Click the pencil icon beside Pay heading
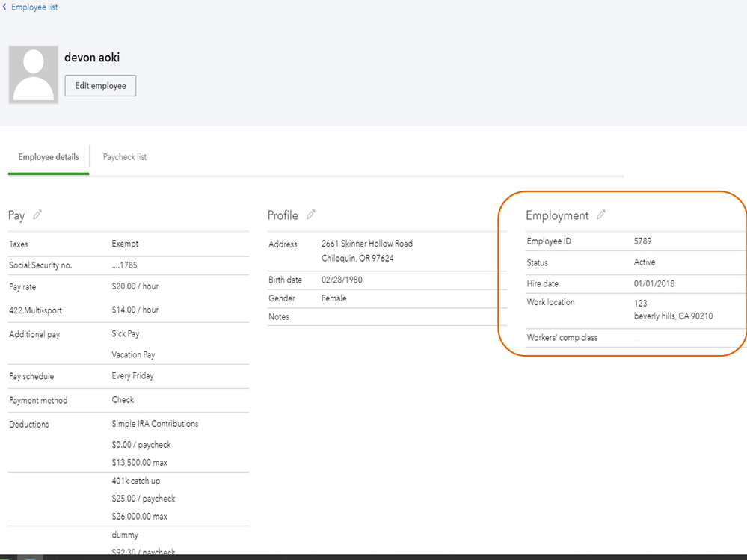 [x=37, y=215]
